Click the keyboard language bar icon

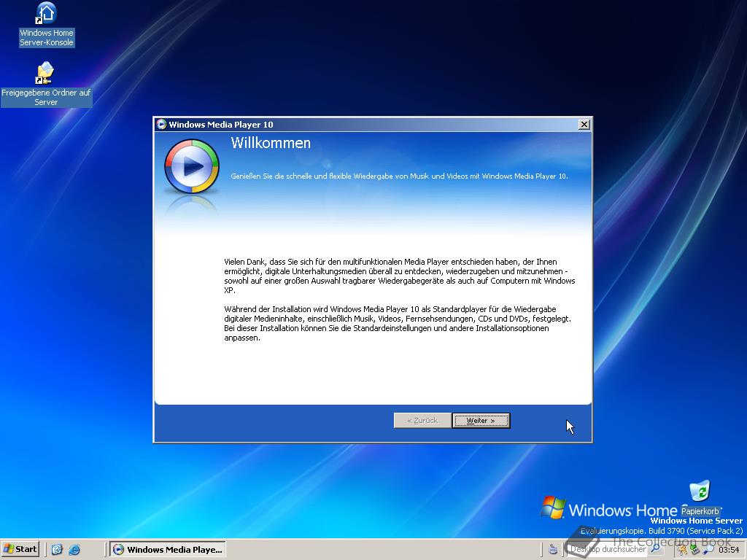click(553, 550)
